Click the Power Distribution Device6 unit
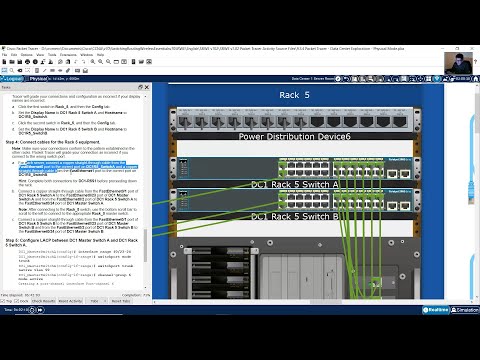Screen dimensions: 480x360 point(294,121)
